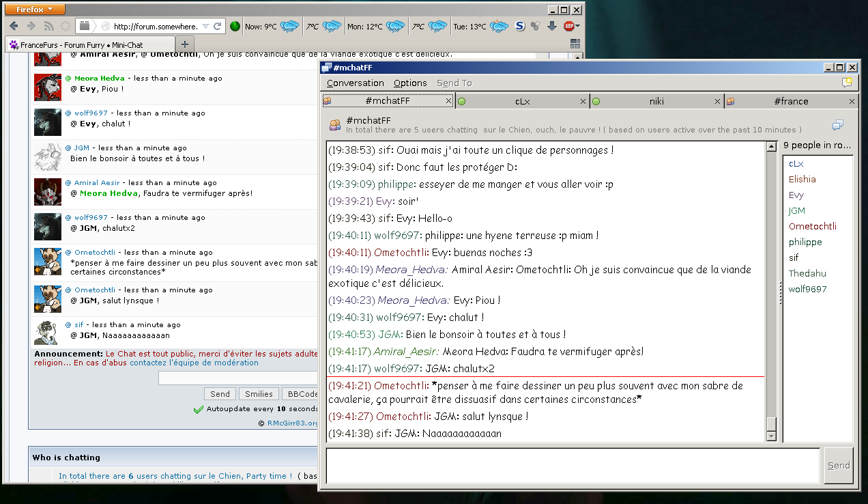This screenshot has height=504, width=868.
Task: Open the Options menu in chat window
Action: pos(410,83)
